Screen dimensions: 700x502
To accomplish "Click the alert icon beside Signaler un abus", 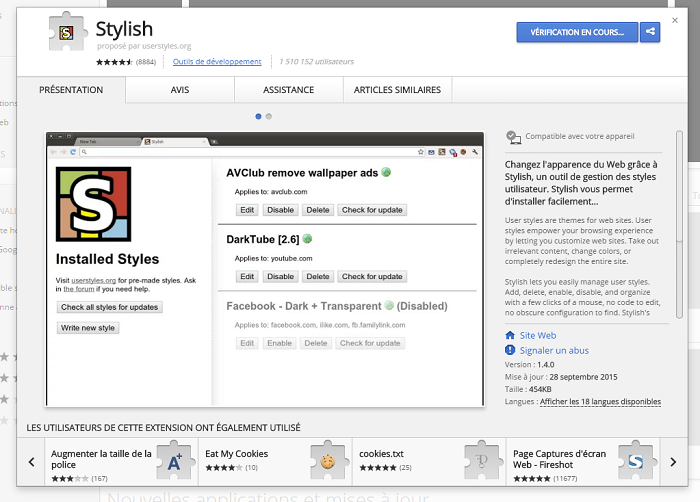I will tap(510, 350).
